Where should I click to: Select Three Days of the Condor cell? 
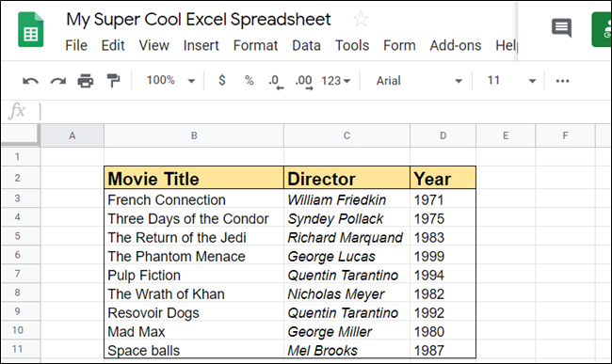coord(194,217)
